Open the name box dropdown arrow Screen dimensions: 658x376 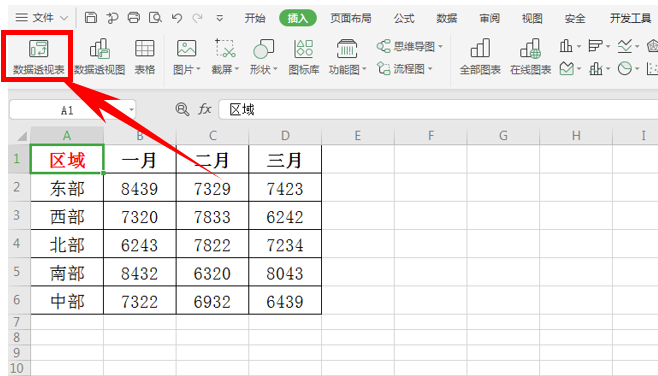coord(131,110)
